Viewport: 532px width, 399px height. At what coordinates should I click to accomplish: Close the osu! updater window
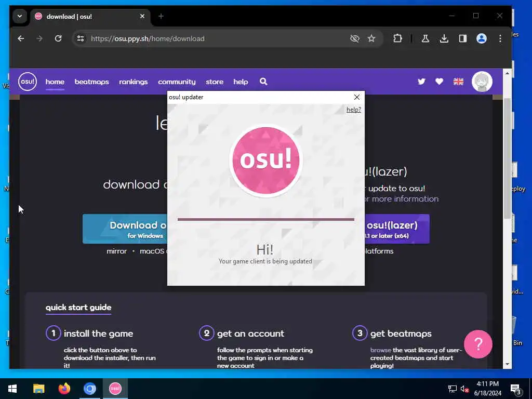pos(356,97)
